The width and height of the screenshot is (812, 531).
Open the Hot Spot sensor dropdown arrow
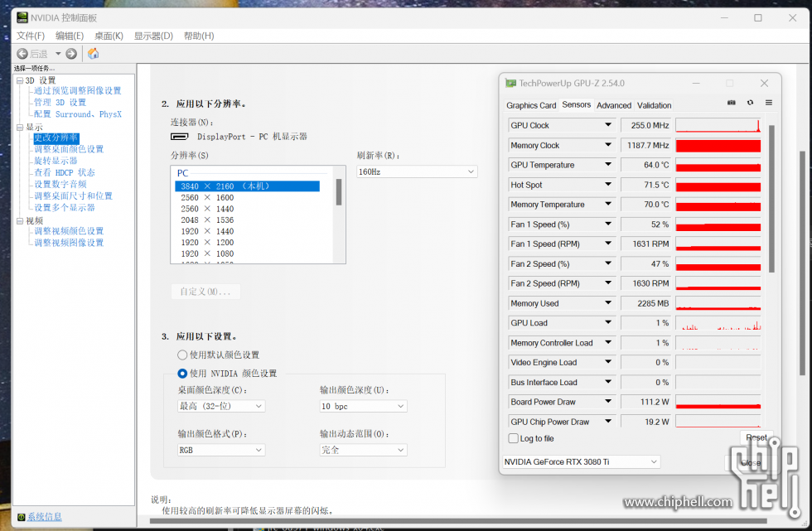click(608, 184)
